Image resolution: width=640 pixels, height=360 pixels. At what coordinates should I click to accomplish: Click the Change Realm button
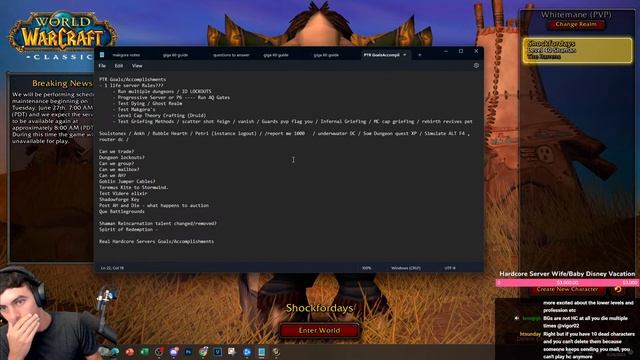point(576,24)
